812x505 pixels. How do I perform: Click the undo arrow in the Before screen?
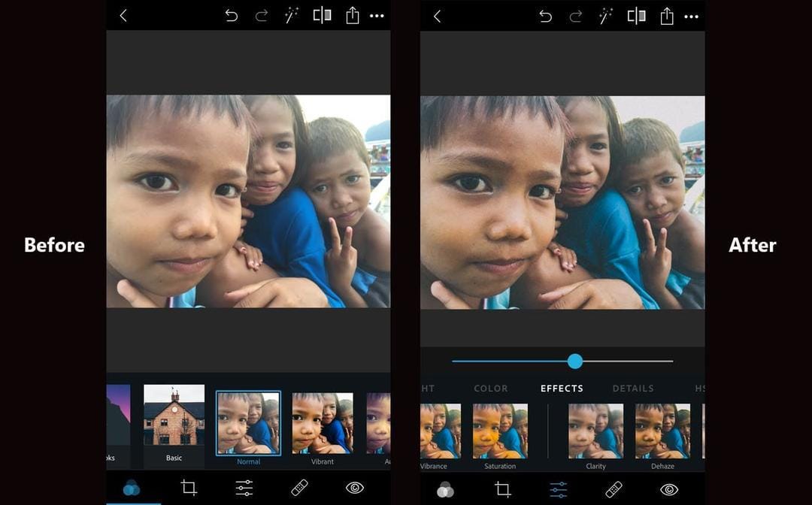tap(232, 16)
